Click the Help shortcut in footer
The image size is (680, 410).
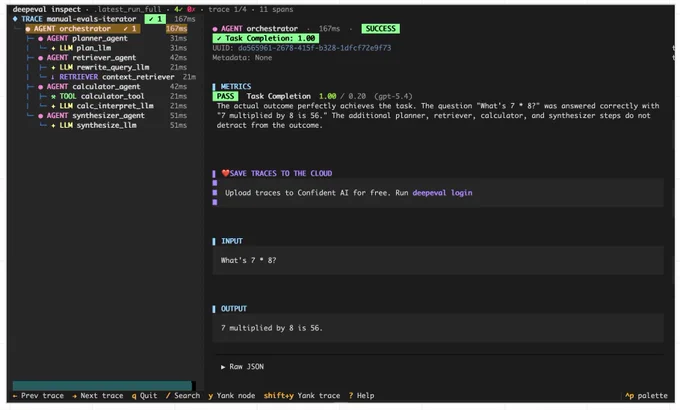361,396
